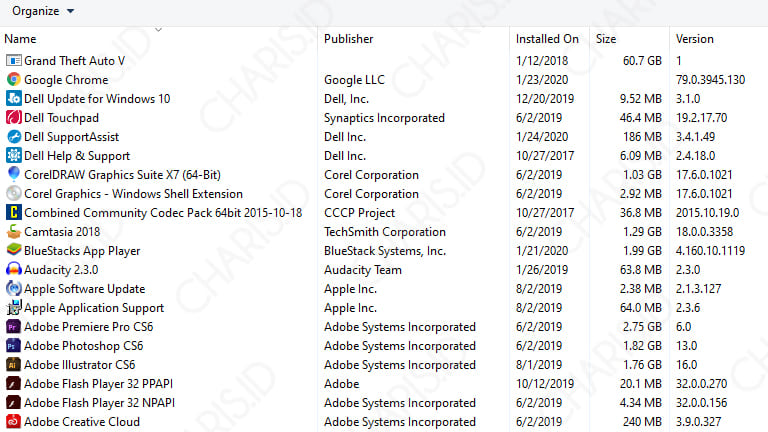This screenshot has height=432, width=768.
Task: Select Combined Community Codec Pack 64bit name
Action: click(163, 213)
